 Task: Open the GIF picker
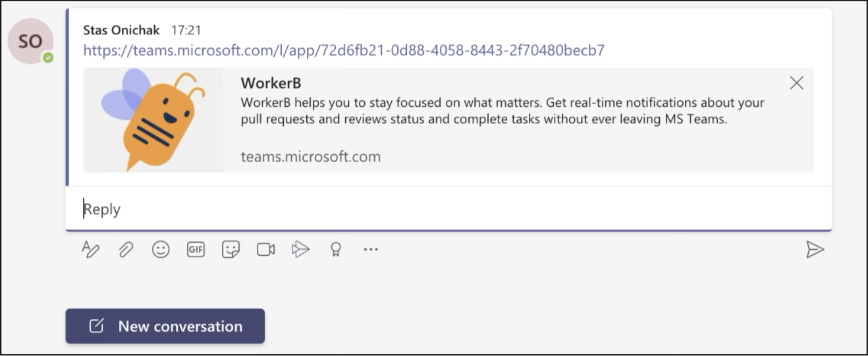click(x=196, y=249)
